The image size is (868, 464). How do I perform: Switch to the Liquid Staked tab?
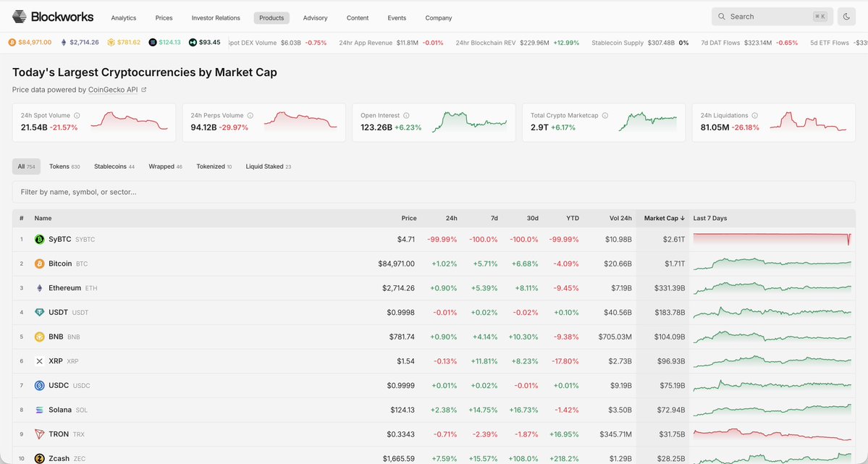[x=269, y=166]
